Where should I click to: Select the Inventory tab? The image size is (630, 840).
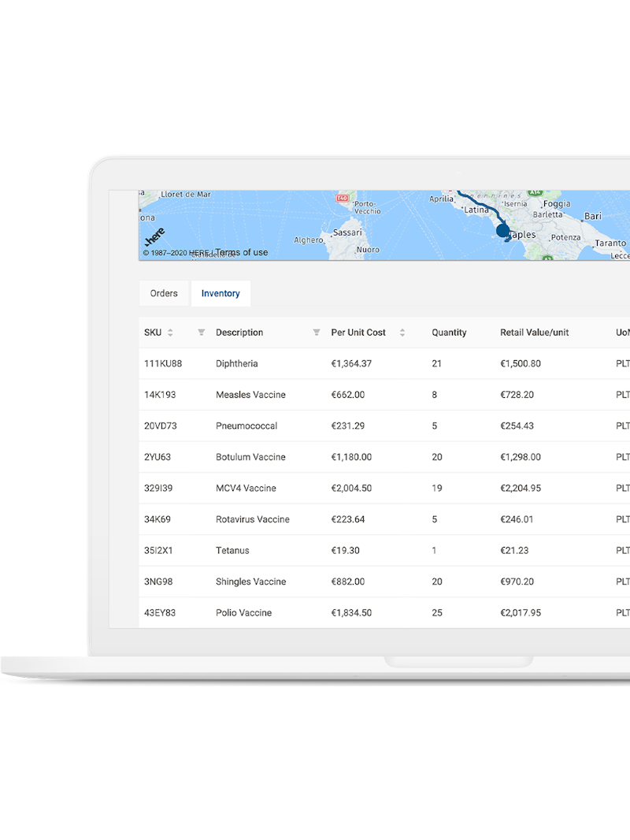coord(220,293)
